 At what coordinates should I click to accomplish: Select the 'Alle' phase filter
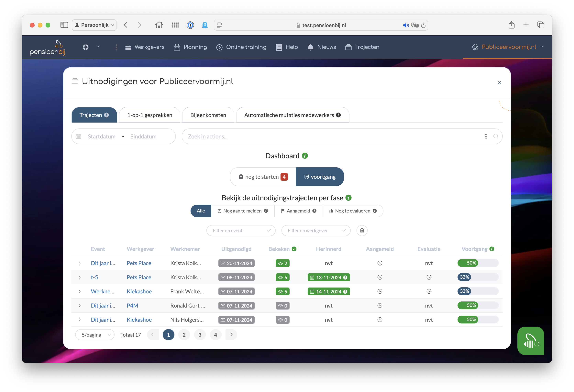click(201, 211)
